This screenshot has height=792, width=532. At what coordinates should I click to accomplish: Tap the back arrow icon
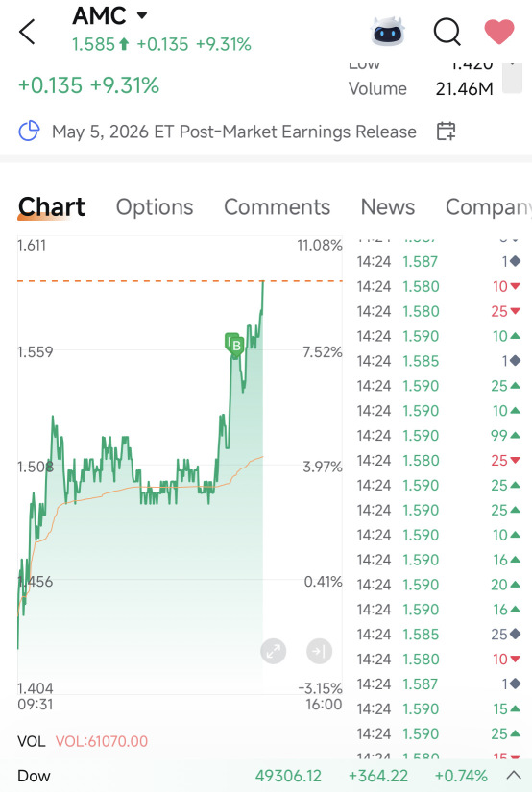click(27, 32)
